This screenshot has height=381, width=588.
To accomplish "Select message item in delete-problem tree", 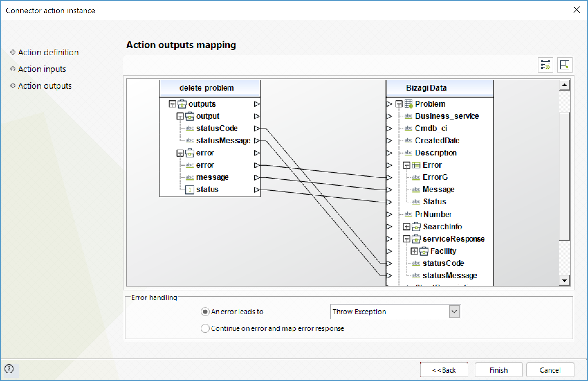I will (x=212, y=177).
